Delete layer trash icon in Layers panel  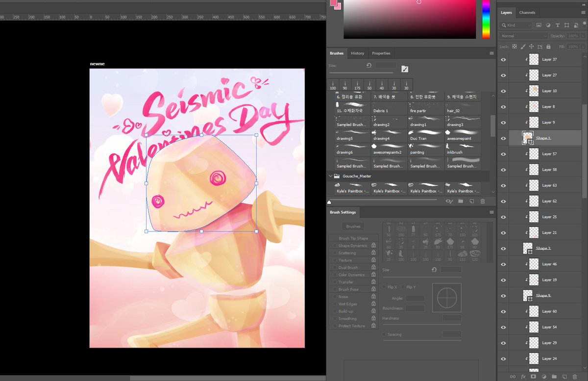575,377
